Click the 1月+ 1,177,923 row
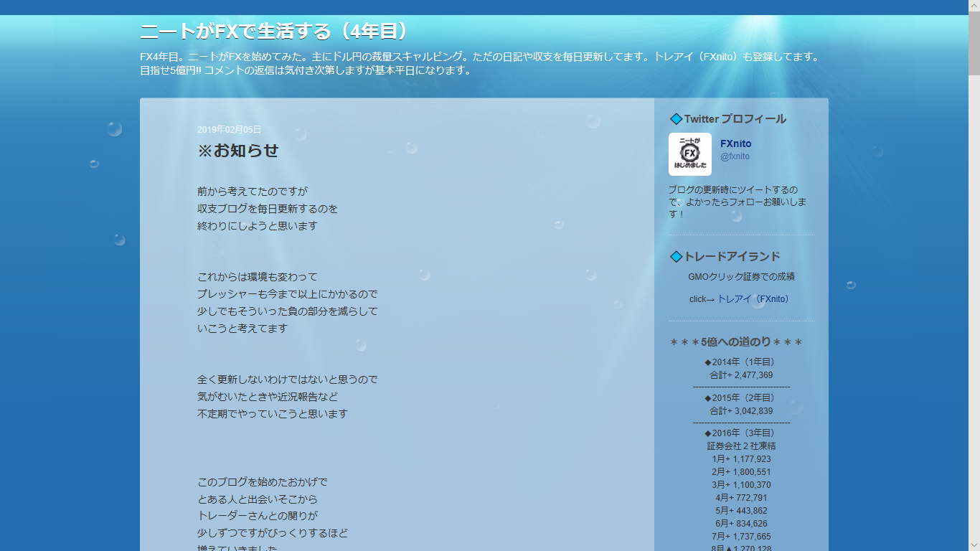Image resolution: width=980 pixels, height=551 pixels. click(741, 459)
